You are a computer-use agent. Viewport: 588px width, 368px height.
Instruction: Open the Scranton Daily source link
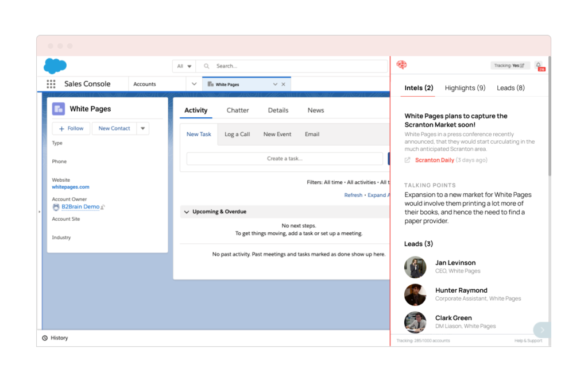tap(435, 160)
